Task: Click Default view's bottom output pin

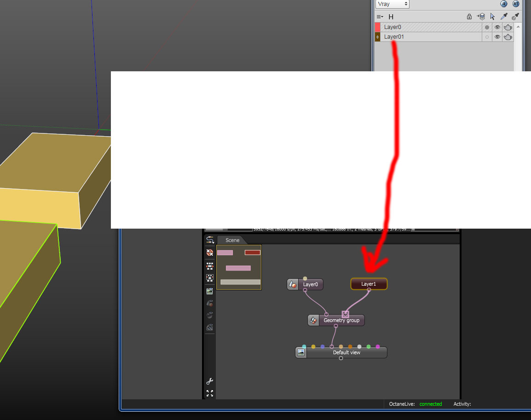Action: pos(341,358)
